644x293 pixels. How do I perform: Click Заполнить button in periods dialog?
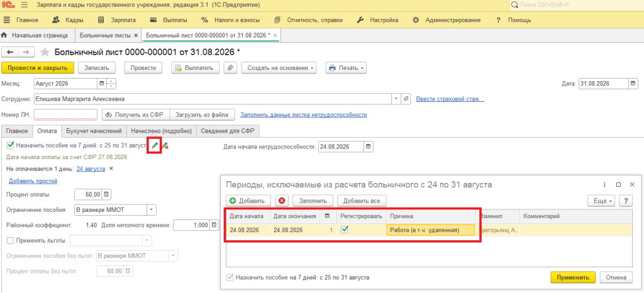point(313,201)
